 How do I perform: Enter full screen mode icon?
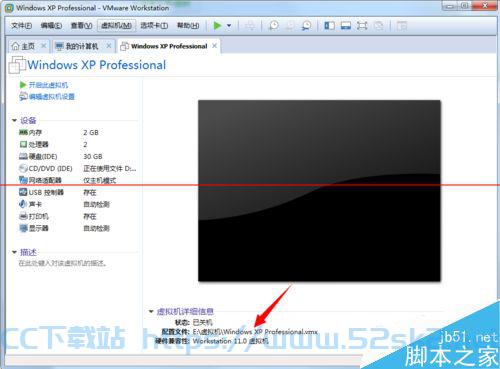362,26
